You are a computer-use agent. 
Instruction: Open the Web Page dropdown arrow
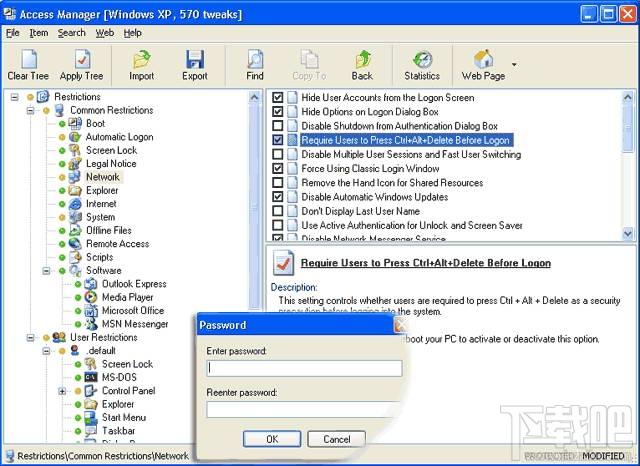point(514,64)
